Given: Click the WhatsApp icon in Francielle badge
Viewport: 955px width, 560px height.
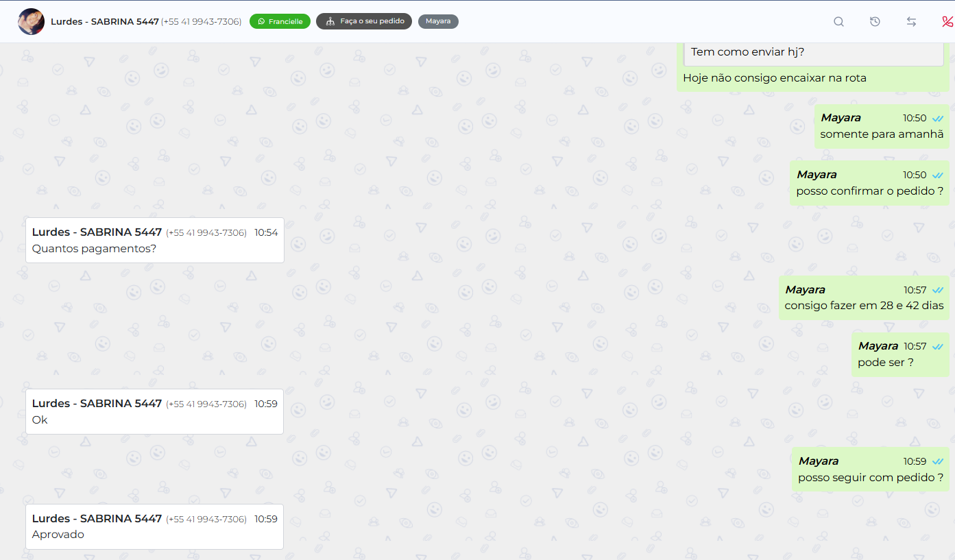Looking at the screenshot, I should point(261,22).
